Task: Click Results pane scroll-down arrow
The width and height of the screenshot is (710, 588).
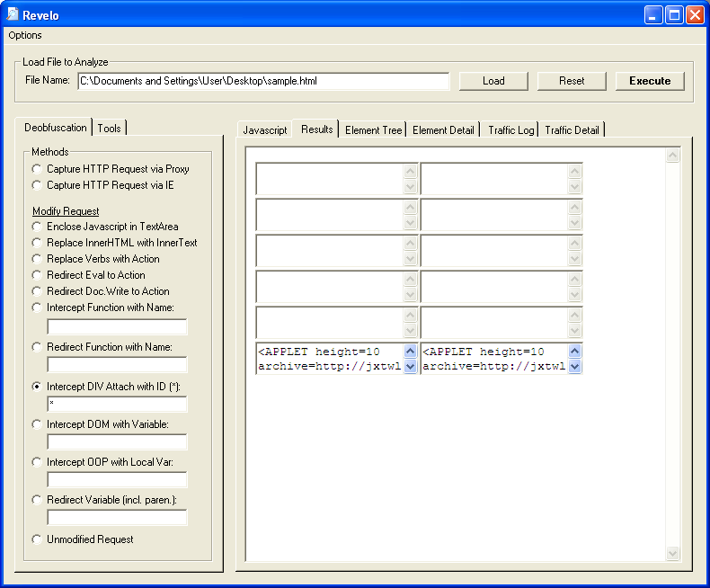Action: click(673, 553)
